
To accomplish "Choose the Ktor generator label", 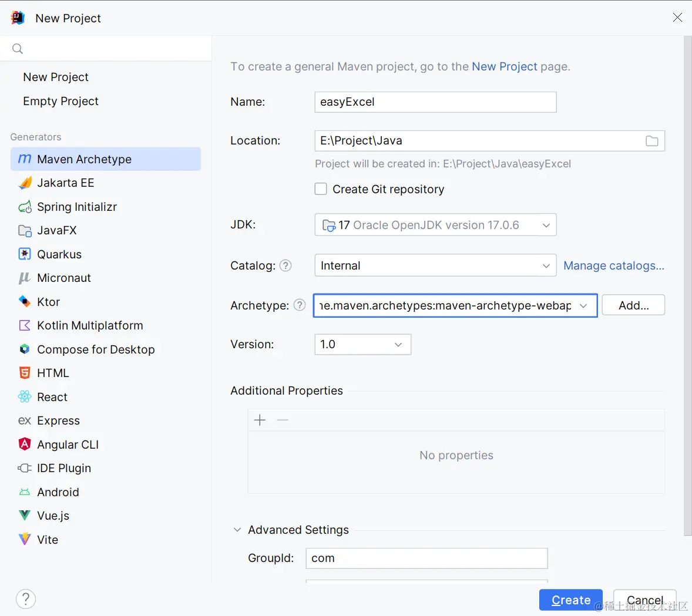I will pos(49,302).
